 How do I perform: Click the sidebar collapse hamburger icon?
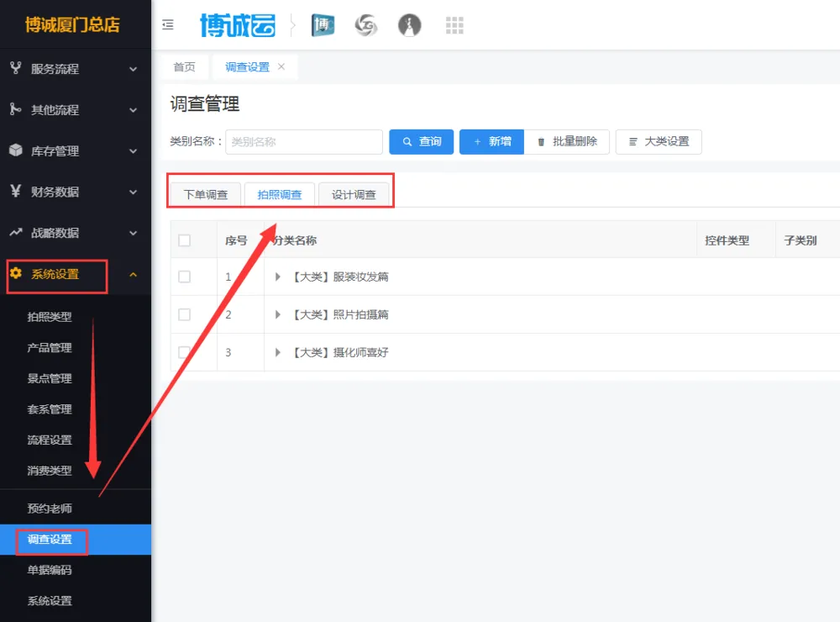[168, 25]
